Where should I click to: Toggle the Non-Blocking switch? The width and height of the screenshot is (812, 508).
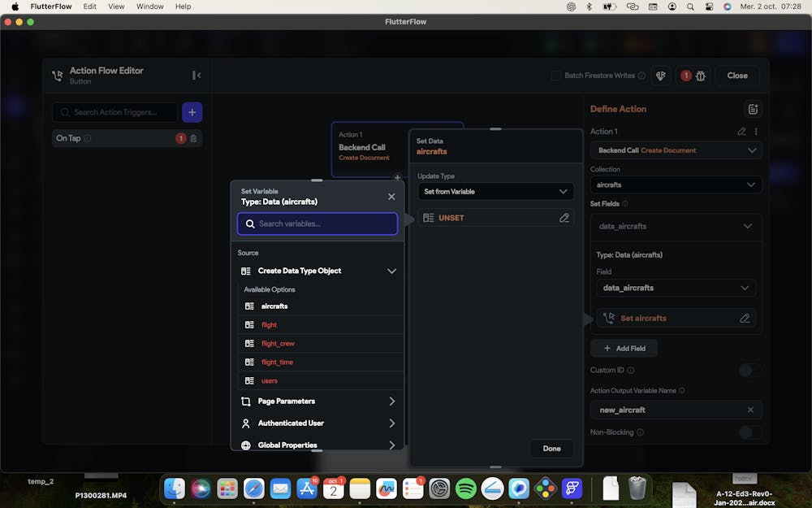[x=749, y=432]
